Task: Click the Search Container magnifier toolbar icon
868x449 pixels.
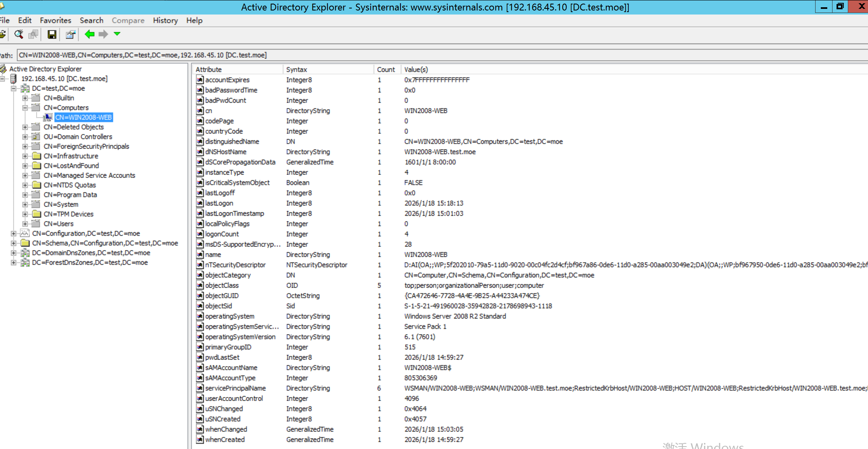Action: tap(19, 35)
